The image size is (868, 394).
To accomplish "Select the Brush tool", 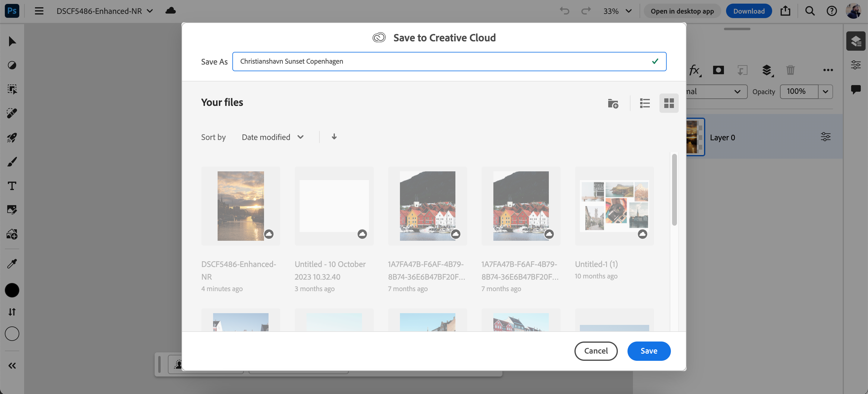I will coord(12,162).
